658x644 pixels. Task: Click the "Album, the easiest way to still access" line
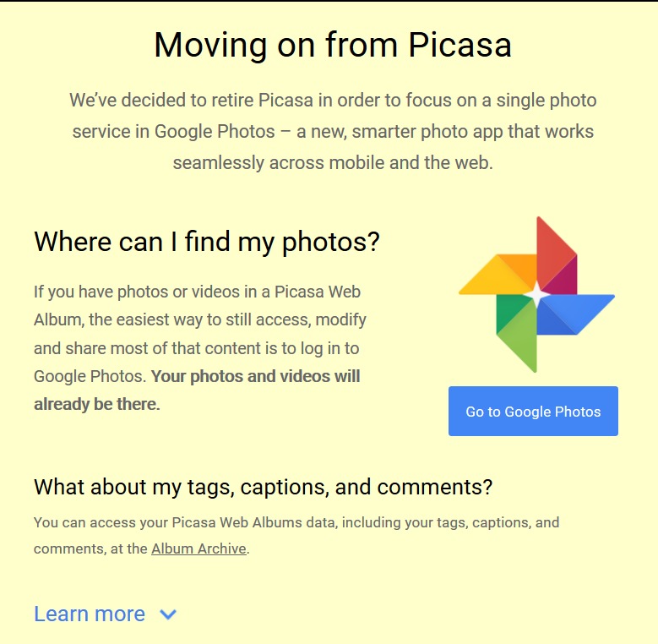[200, 320]
